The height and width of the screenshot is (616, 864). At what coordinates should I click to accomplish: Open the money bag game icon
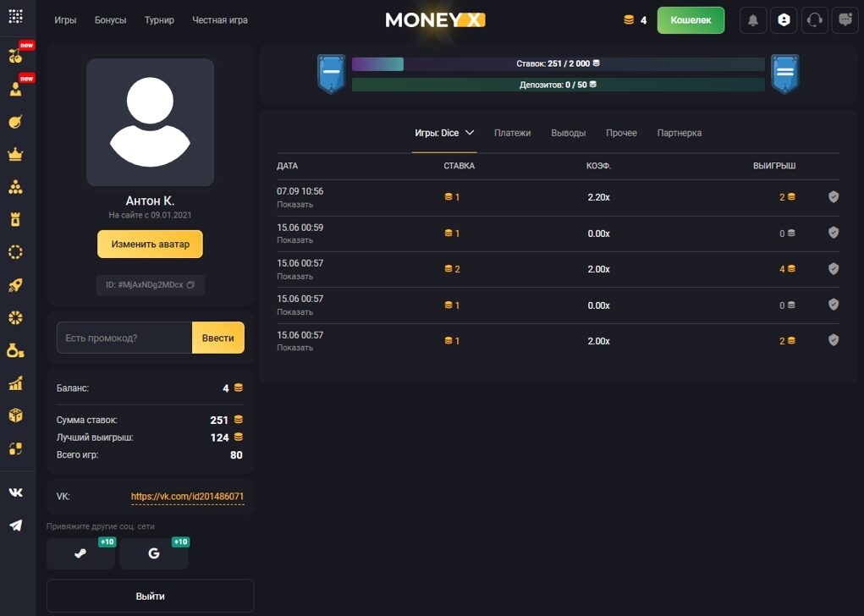click(x=15, y=350)
